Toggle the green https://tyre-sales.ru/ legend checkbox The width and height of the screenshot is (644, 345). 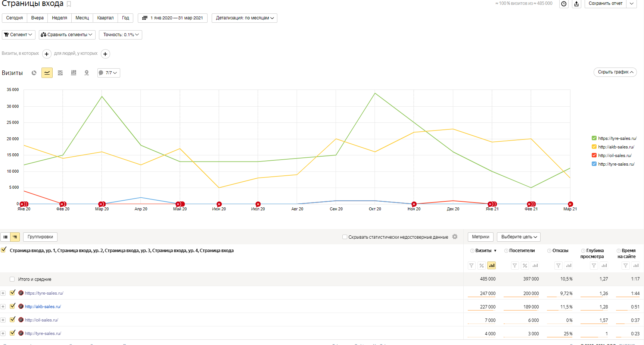coord(594,138)
